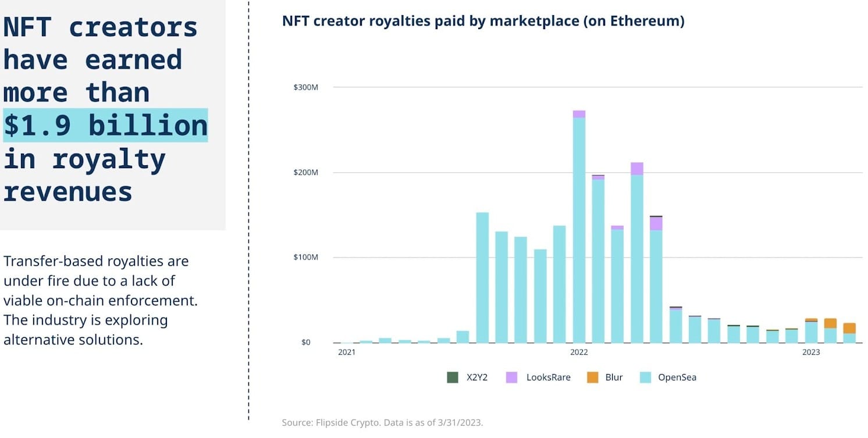Viewport: 868px width, 438px height.
Task: Click the Source: Flipside Crypto footnote
Action: point(382,423)
